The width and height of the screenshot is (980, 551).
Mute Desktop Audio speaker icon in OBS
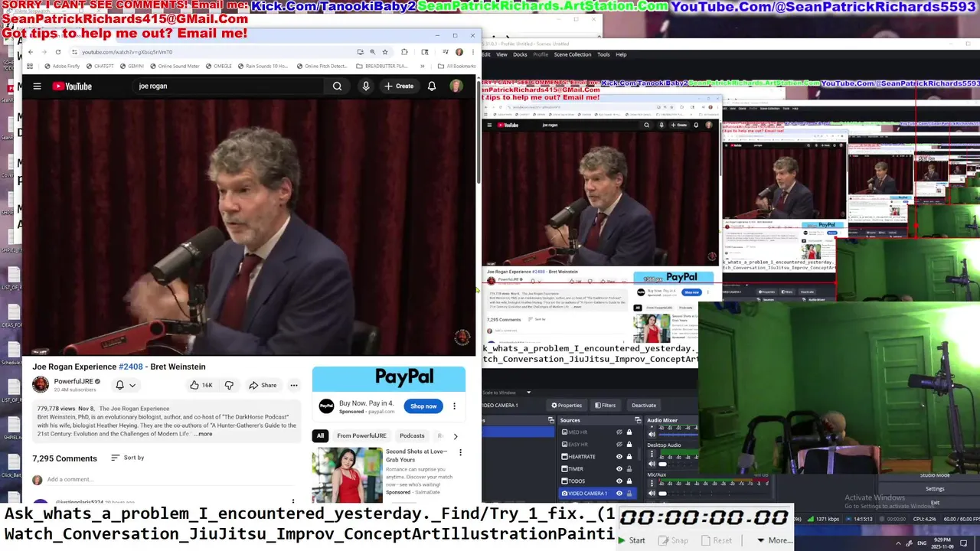(652, 464)
